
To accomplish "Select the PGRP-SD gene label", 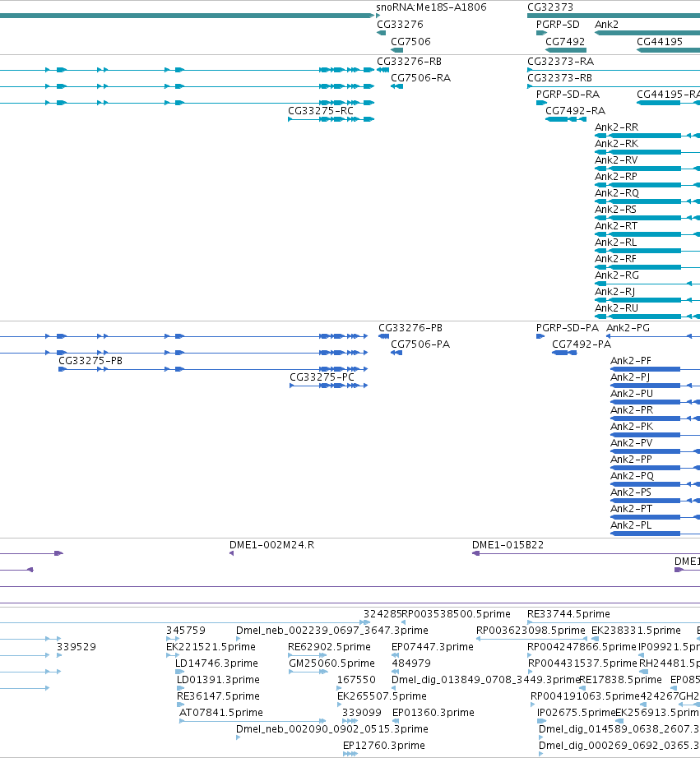I will pos(558,24).
